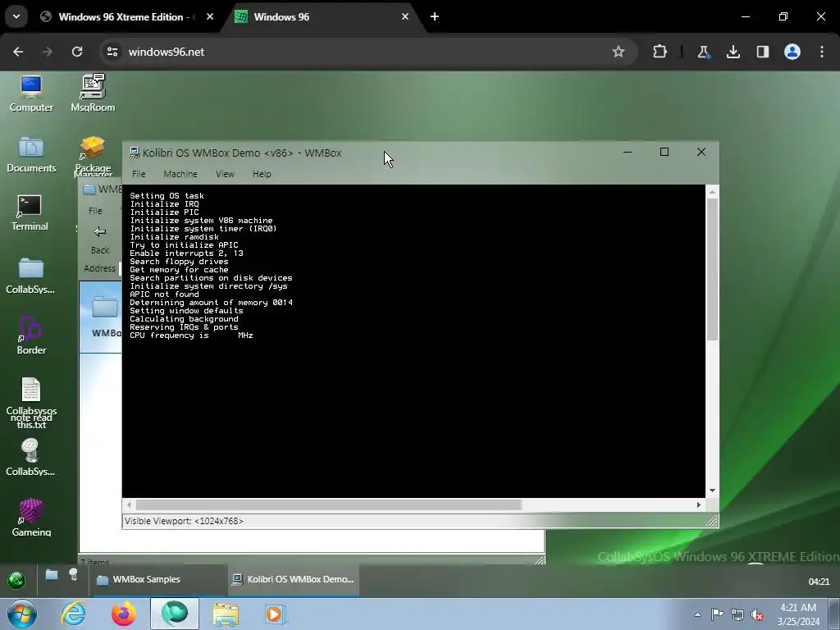The image size is (840, 630).
Task: Click the network tray icon
Action: pyautogui.click(x=737, y=614)
